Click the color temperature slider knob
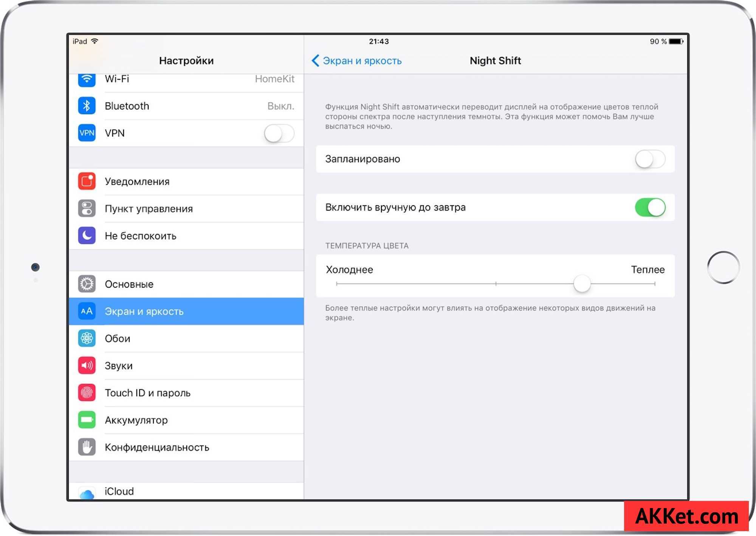 pyautogui.click(x=582, y=283)
